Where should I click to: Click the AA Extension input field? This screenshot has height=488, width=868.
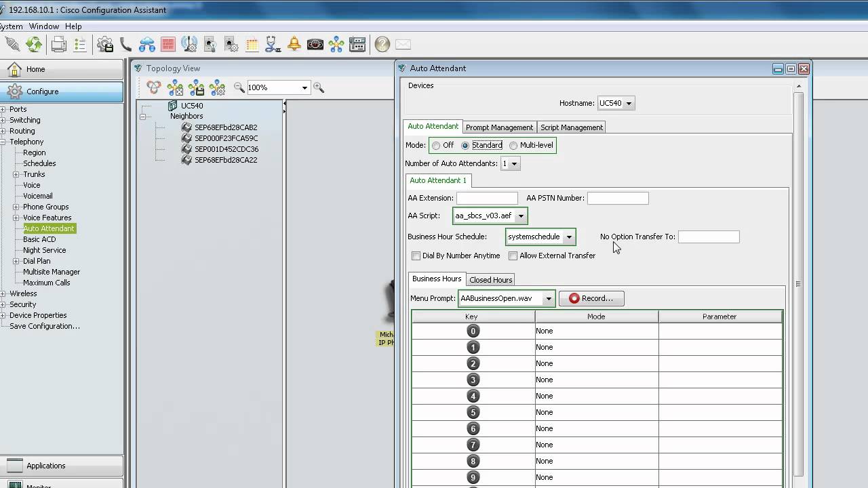487,198
